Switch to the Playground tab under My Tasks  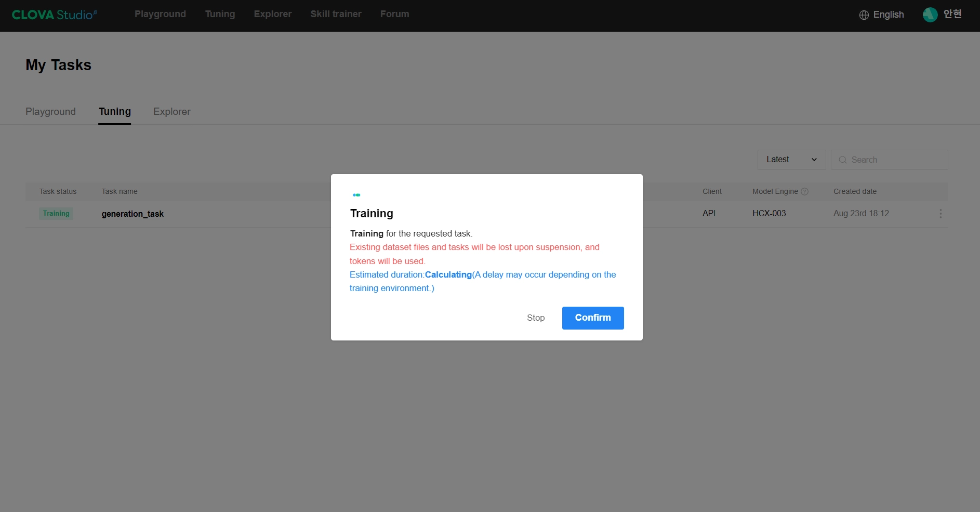click(50, 112)
